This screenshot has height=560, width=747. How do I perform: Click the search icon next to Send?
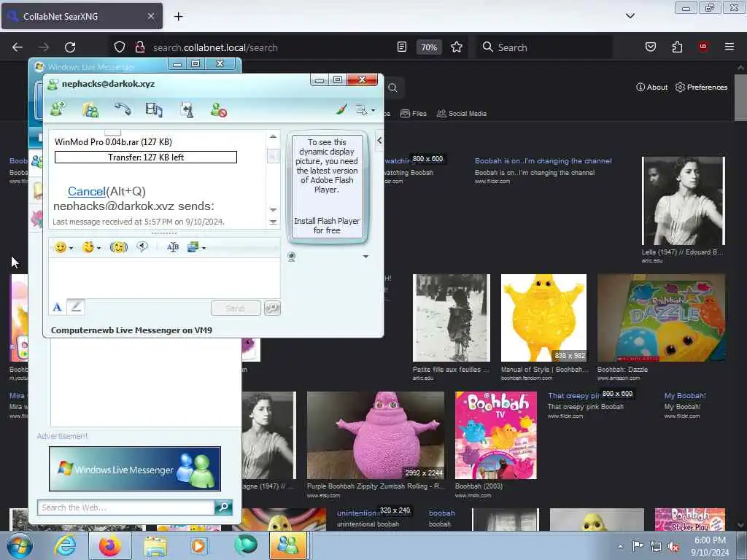pyautogui.click(x=273, y=308)
